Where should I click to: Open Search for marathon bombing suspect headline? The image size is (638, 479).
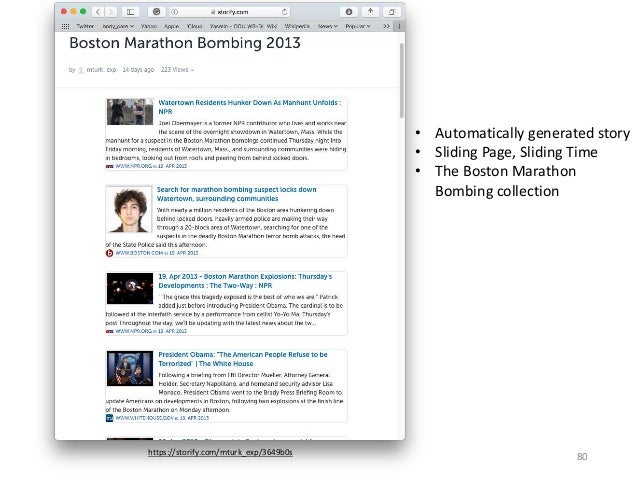[x=236, y=194]
